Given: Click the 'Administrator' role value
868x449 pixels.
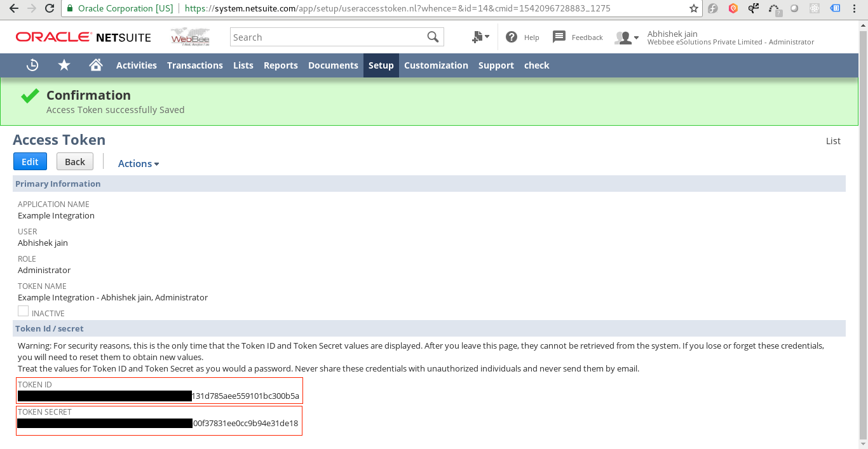Looking at the screenshot, I should [x=44, y=270].
